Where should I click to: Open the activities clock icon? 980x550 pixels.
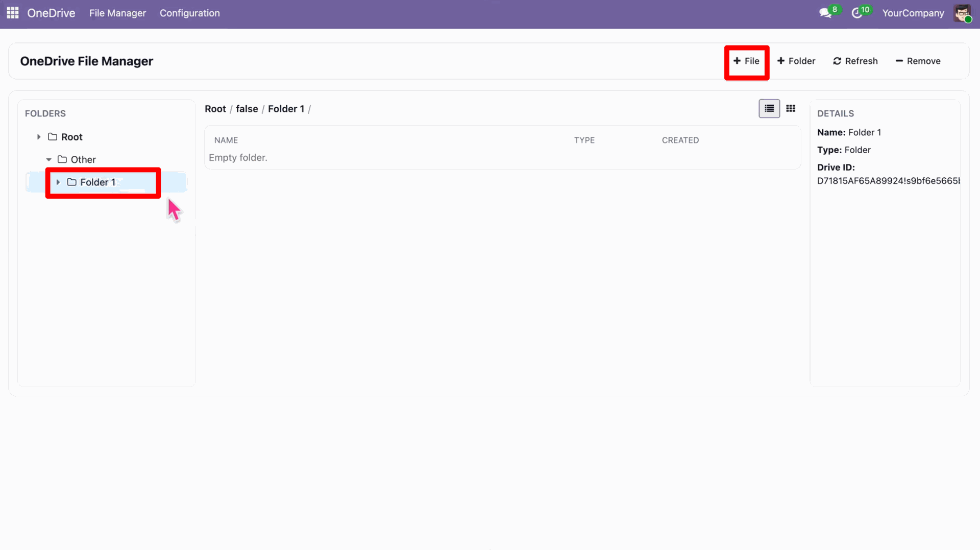point(857,13)
